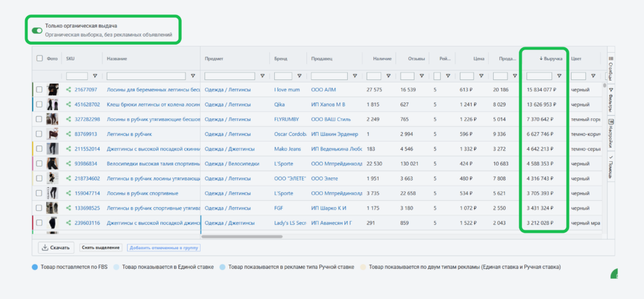Open the Столбцы side panel tab

pos(611,67)
